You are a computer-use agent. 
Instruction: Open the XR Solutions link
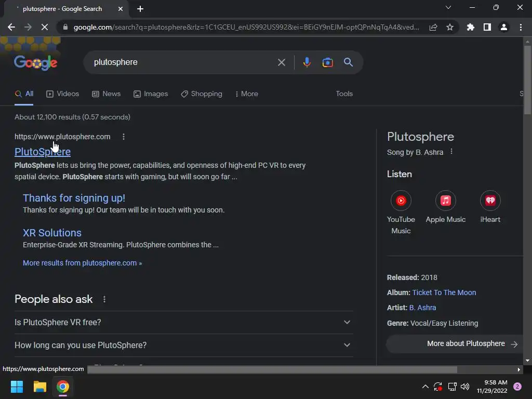(52, 233)
